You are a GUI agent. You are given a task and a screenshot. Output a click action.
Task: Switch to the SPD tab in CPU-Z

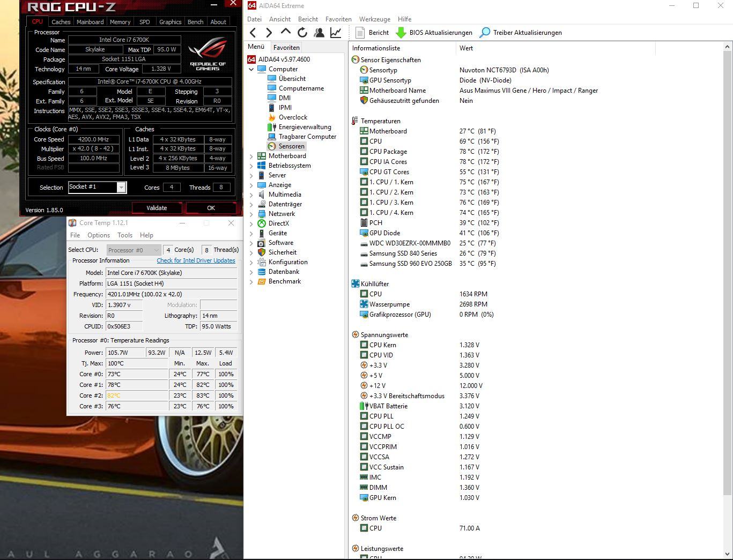145,22
